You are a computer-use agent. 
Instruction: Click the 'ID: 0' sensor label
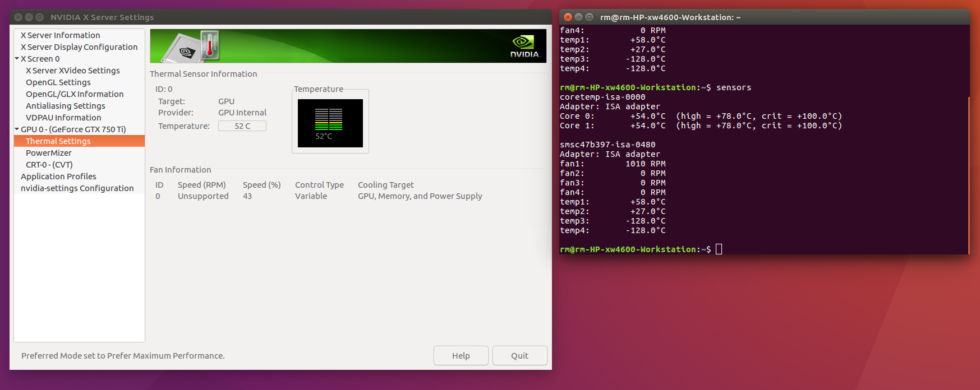click(x=164, y=89)
